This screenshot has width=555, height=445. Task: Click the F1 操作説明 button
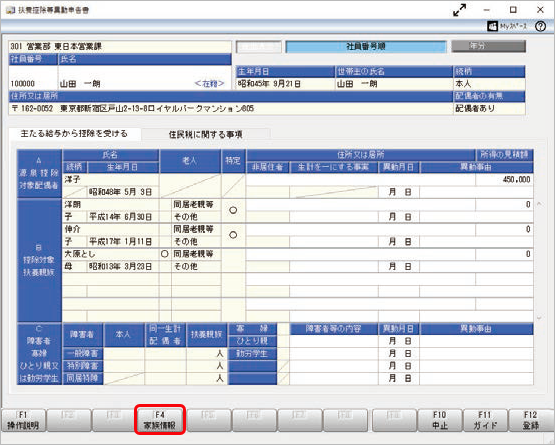coord(23,420)
